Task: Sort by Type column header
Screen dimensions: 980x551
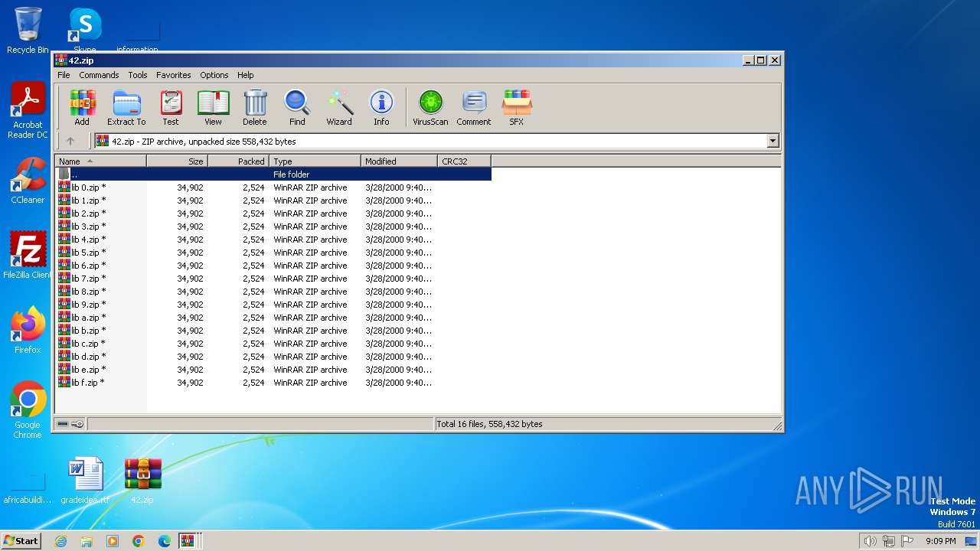Action: coord(315,161)
